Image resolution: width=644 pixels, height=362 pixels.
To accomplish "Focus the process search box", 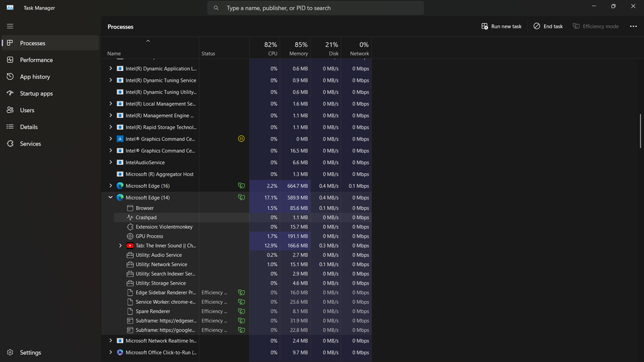I will pos(315,8).
